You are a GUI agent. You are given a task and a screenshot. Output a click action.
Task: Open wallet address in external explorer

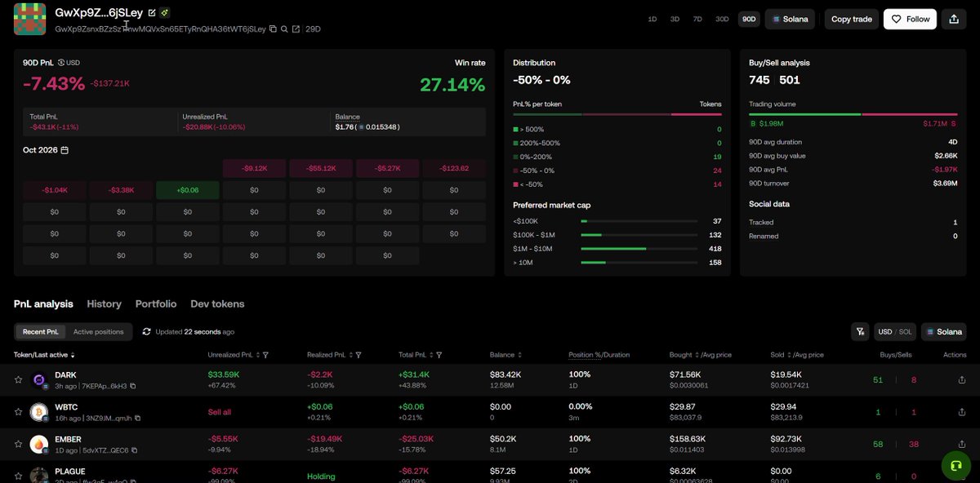pos(296,29)
